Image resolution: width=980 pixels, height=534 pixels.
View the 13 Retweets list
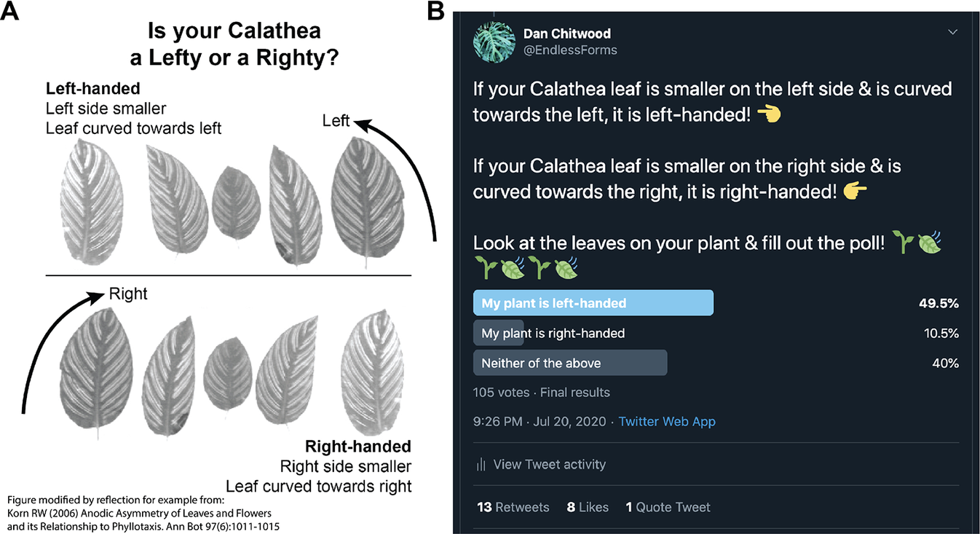(513, 507)
